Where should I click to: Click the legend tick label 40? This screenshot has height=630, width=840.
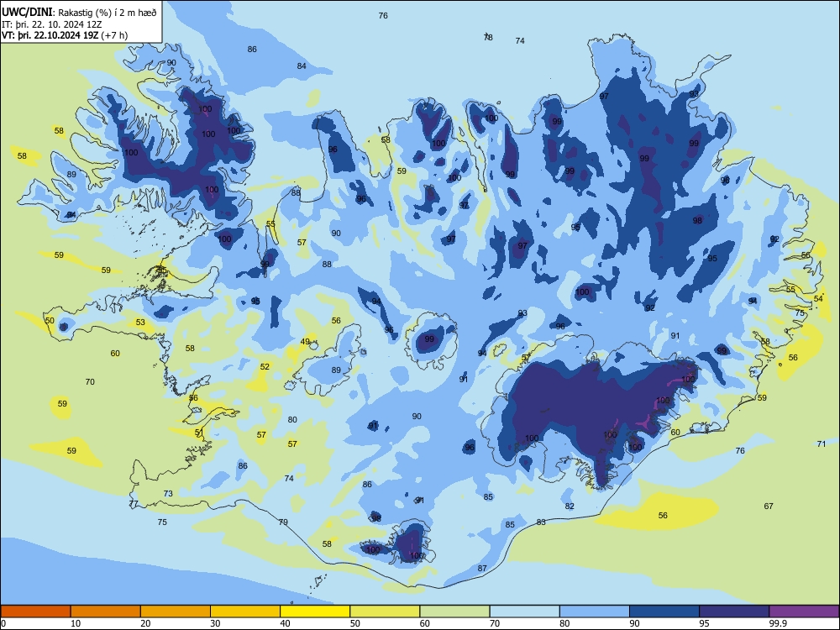tap(286, 623)
